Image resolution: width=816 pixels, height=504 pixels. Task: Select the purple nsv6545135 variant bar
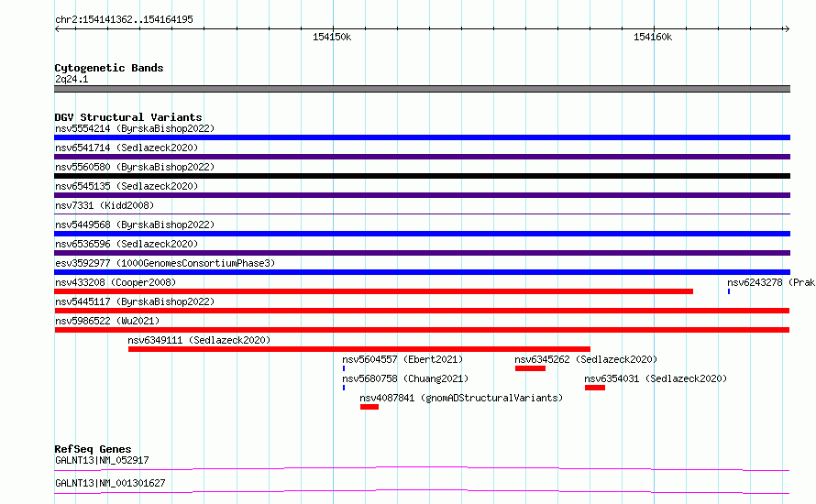422,195
